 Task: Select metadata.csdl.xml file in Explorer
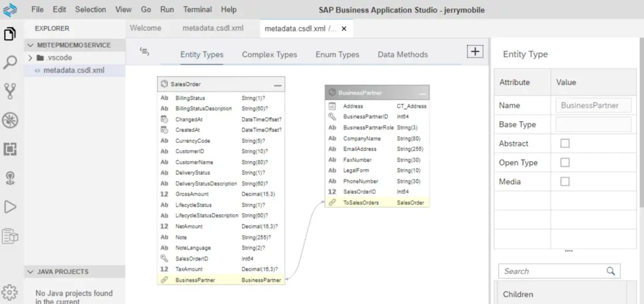pos(73,70)
